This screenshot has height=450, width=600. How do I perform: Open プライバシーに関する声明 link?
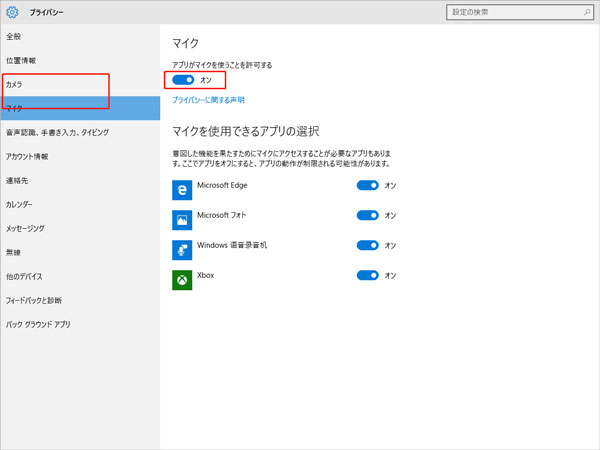[208, 101]
